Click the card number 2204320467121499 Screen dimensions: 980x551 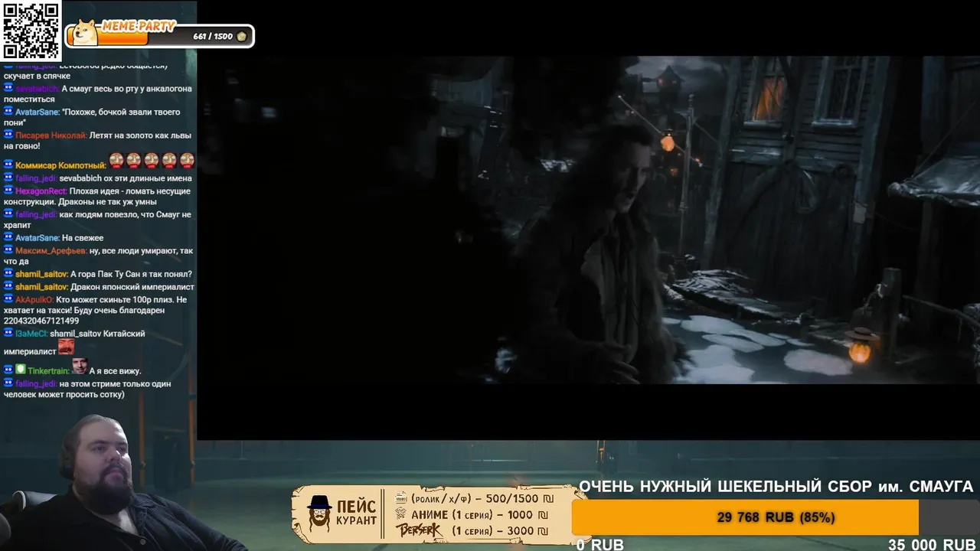pyautogui.click(x=41, y=321)
